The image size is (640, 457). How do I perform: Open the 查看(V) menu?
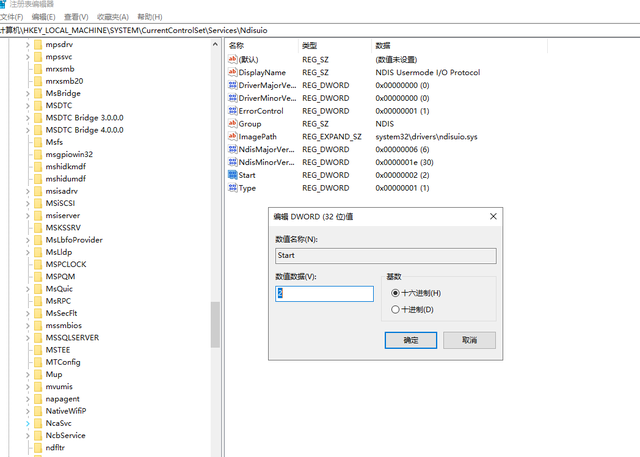[76, 17]
